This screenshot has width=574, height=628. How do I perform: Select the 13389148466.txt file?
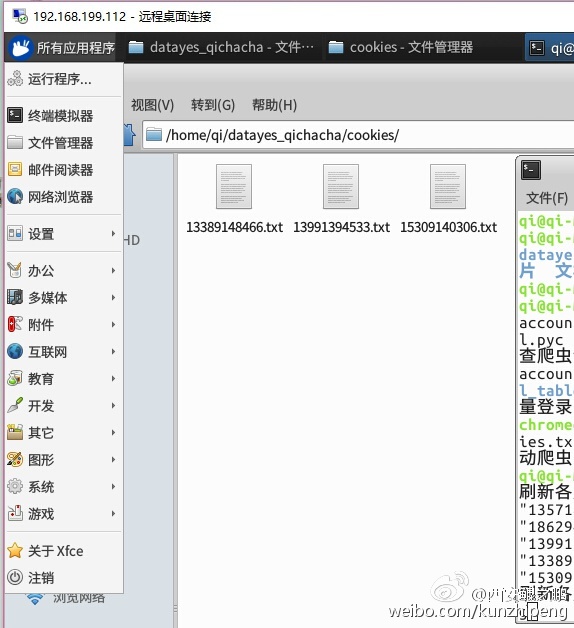pos(234,200)
